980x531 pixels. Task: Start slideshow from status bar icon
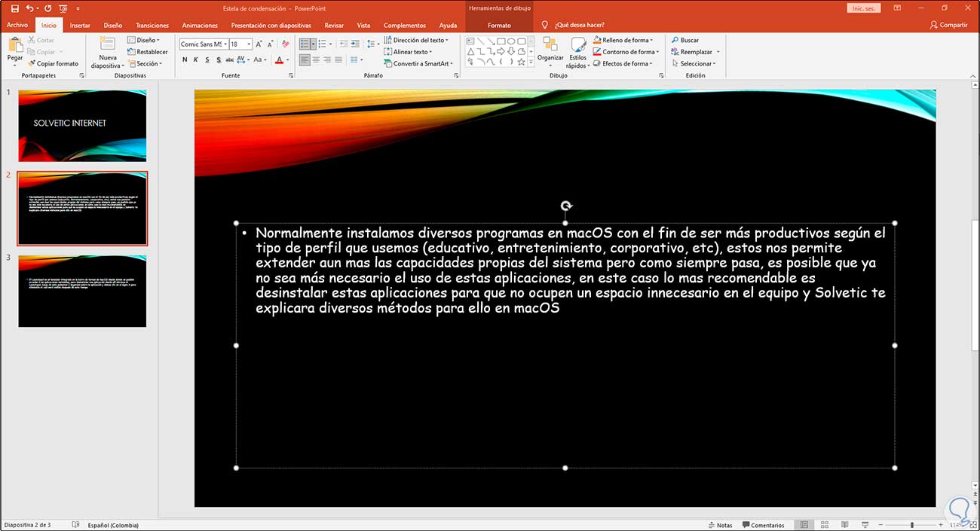(865, 525)
